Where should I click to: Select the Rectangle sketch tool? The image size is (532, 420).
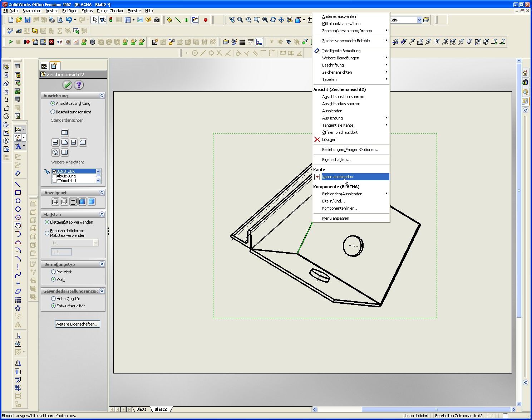point(18,193)
